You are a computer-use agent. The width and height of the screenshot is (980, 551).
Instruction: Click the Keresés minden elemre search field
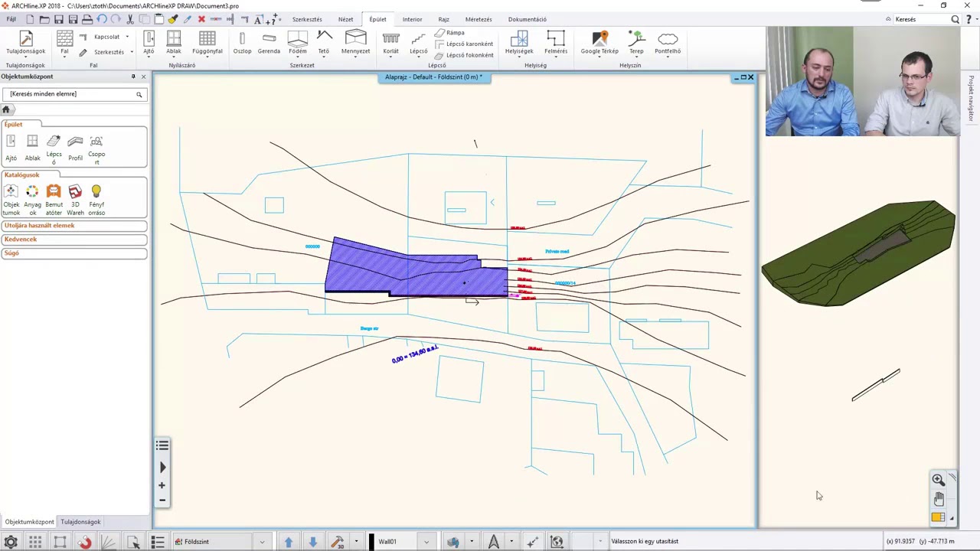74,93
